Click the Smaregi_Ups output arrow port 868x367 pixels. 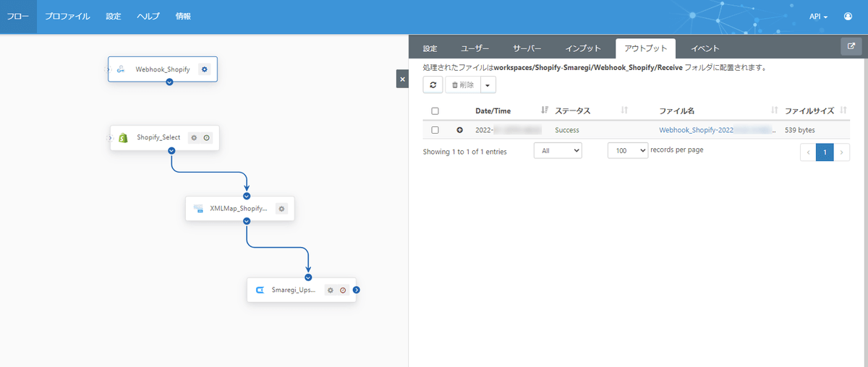pos(356,290)
